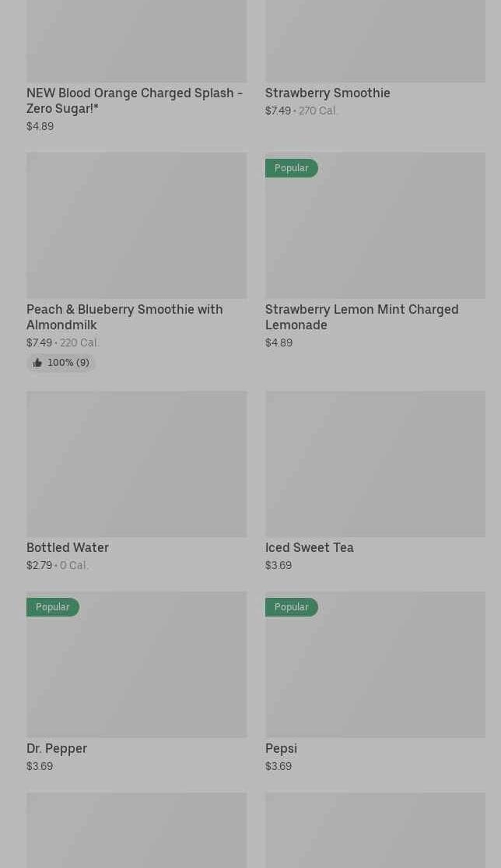The image size is (501, 868).
Task: Select the Dr. Pepper item title
Action: point(57,748)
